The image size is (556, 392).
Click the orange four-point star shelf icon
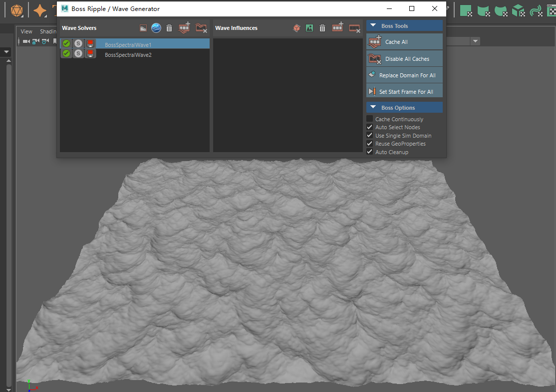[40, 10]
